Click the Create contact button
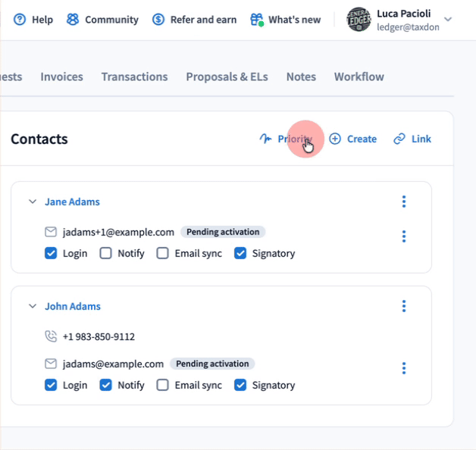The height and width of the screenshot is (450, 476). click(x=352, y=139)
